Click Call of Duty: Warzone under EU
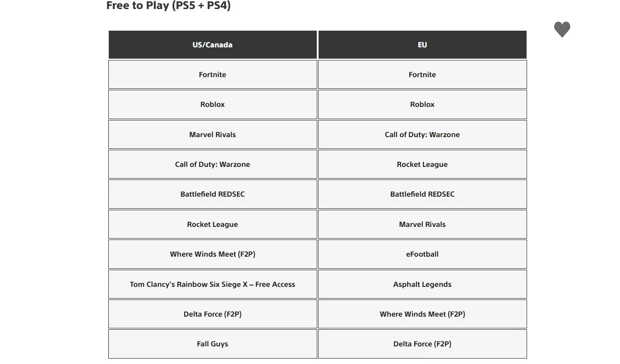 click(x=422, y=134)
